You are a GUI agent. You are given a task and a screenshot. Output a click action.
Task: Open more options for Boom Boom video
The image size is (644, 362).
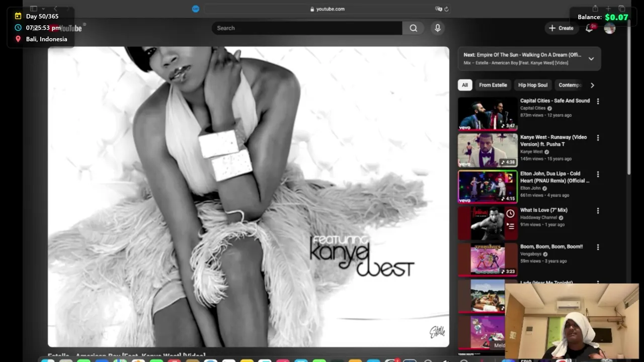coord(598,247)
